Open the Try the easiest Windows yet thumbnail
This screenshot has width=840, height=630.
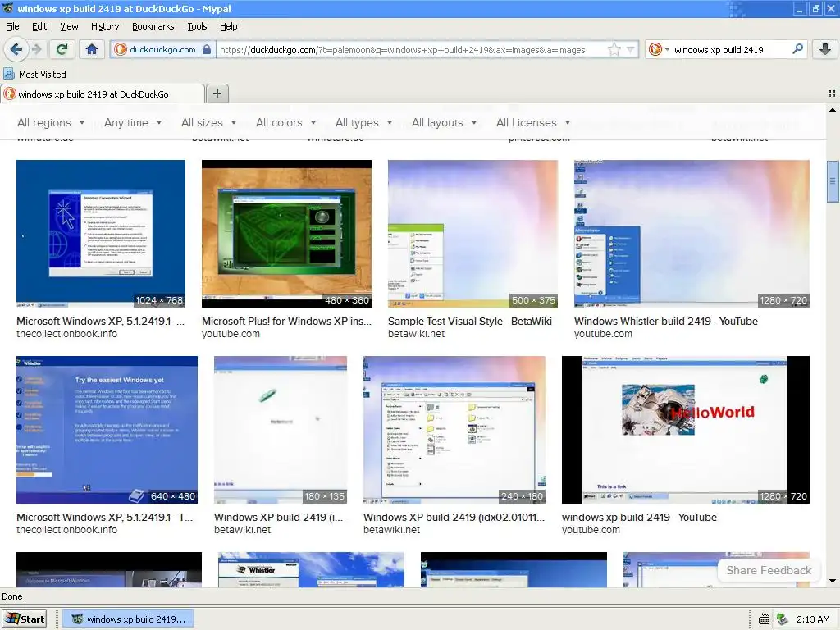pyautogui.click(x=107, y=430)
